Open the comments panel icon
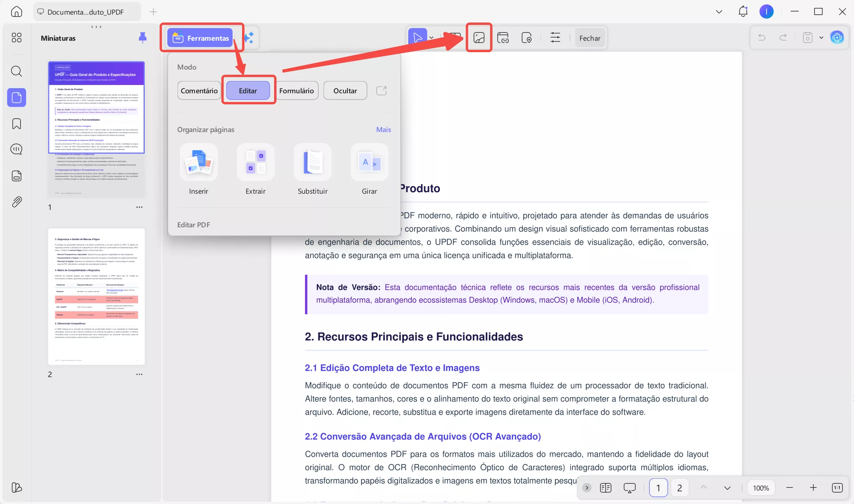The height and width of the screenshot is (504, 854). pyautogui.click(x=17, y=149)
